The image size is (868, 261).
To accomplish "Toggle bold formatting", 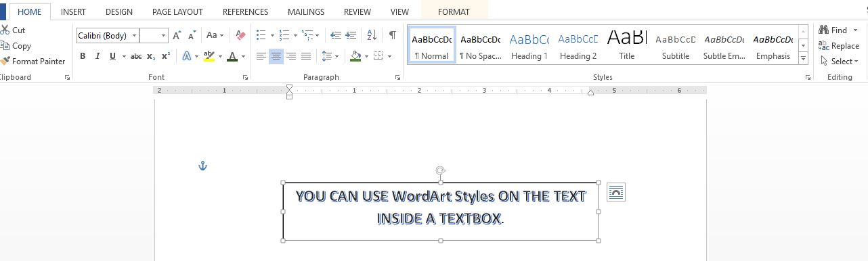I will point(83,56).
